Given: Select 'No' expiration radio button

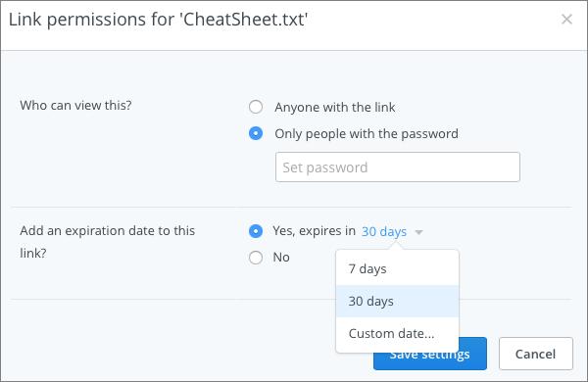Looking at the screenshot, I should pos(256,258).
